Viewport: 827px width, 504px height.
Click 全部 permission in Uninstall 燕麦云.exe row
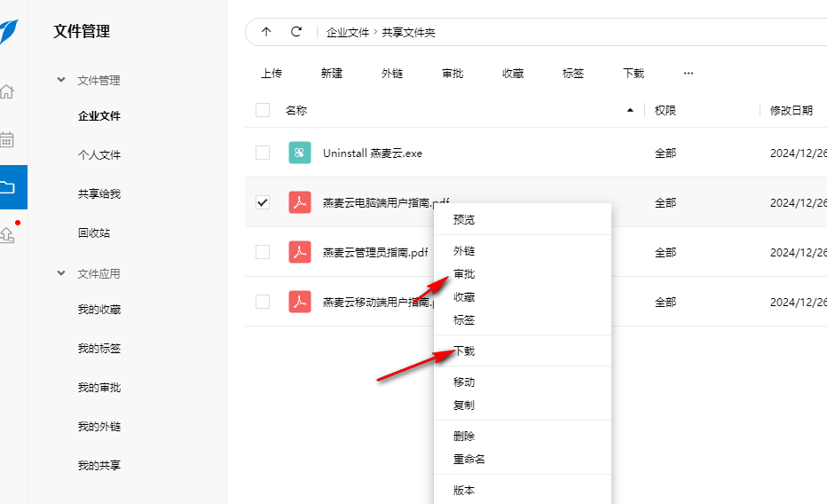[x=666, y=153]
